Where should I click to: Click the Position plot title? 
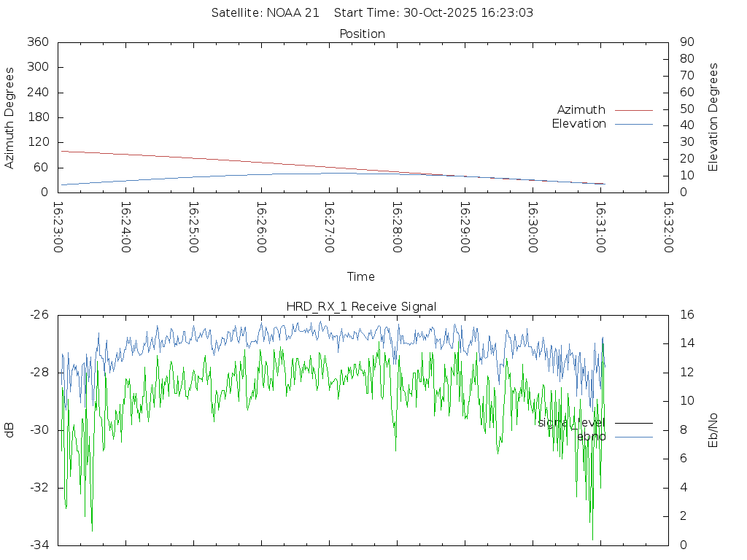point(363,34)
